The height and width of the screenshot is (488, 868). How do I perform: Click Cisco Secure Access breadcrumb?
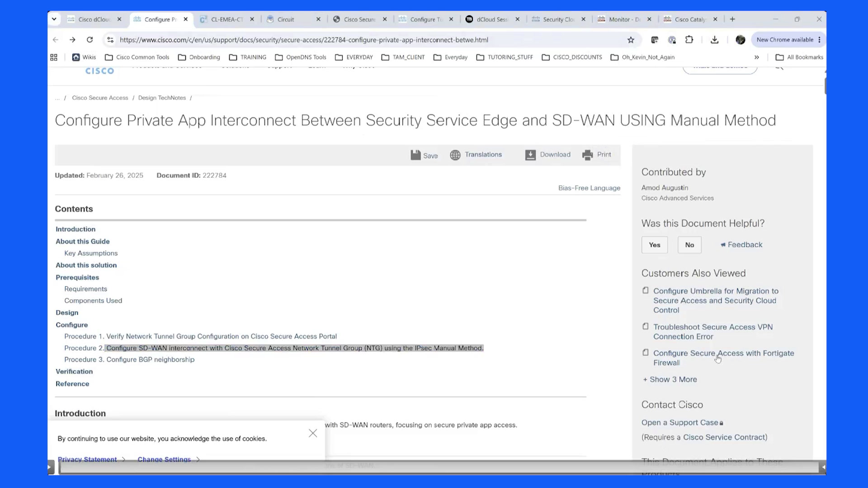pos(100,98)
